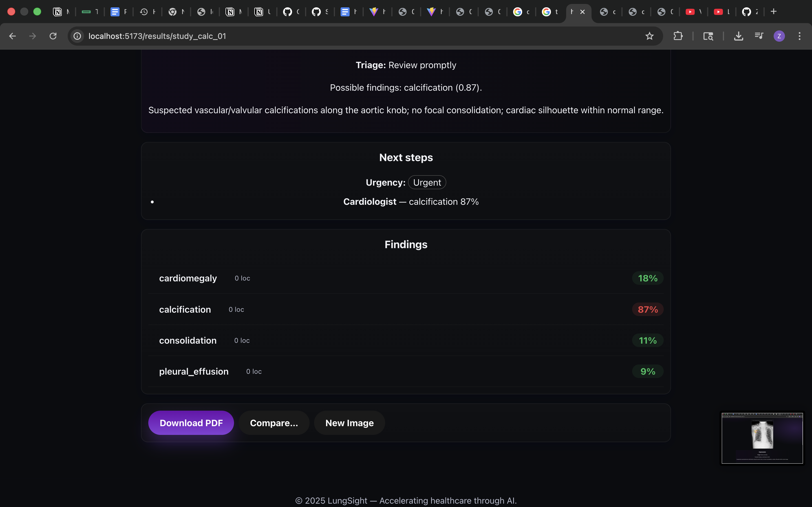Open the media controls icon
The image size is (812, 507).
coord(759,36)
